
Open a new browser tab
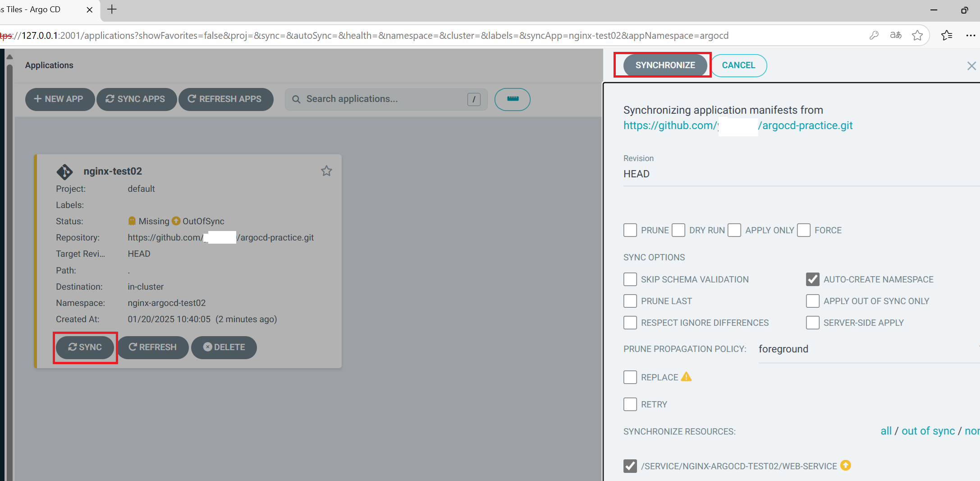coord(112,9)
